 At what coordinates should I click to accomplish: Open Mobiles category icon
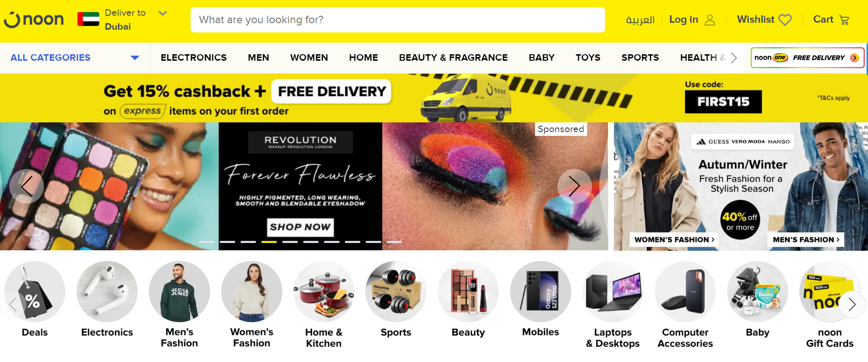(541, 292)
